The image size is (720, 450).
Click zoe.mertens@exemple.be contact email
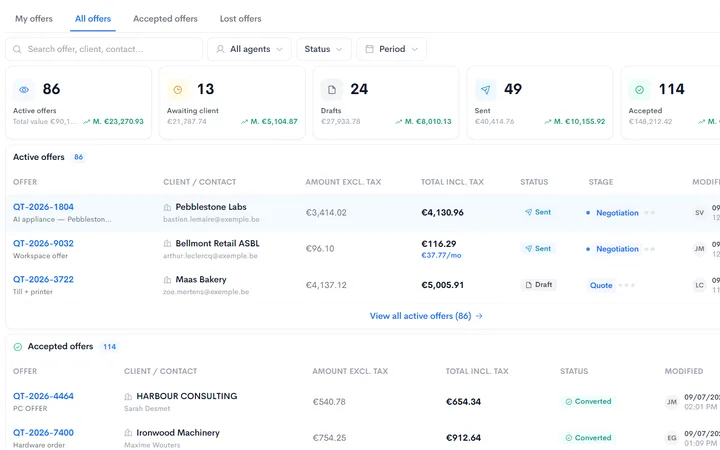click(x=206, y=292)
